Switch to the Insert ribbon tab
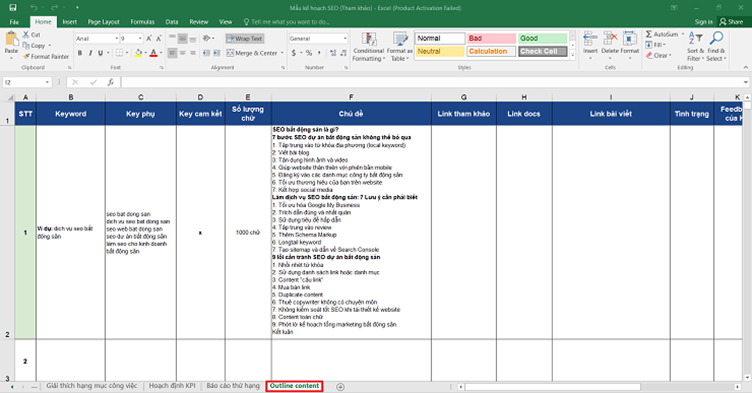 (x=70, y=22)
